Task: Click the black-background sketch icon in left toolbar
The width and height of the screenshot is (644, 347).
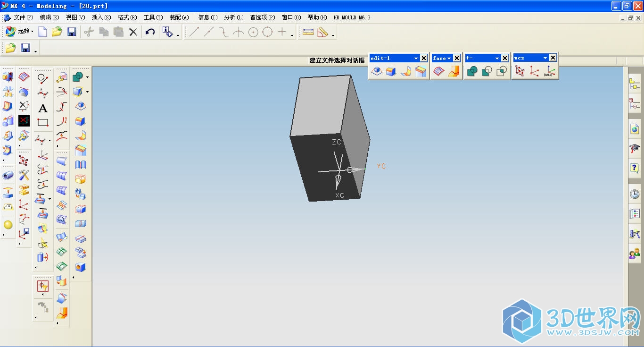Action: (x=24, y=121)
